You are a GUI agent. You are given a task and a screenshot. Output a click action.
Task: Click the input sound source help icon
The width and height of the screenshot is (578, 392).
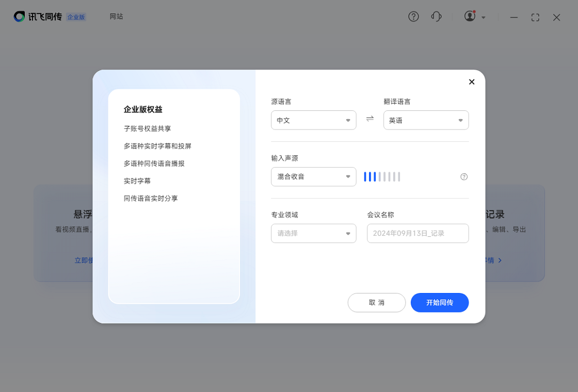464,177
